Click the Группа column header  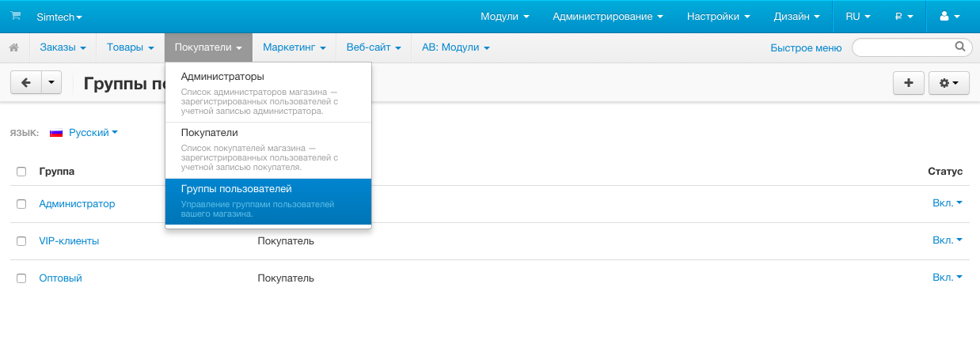[x=57, y=171]
